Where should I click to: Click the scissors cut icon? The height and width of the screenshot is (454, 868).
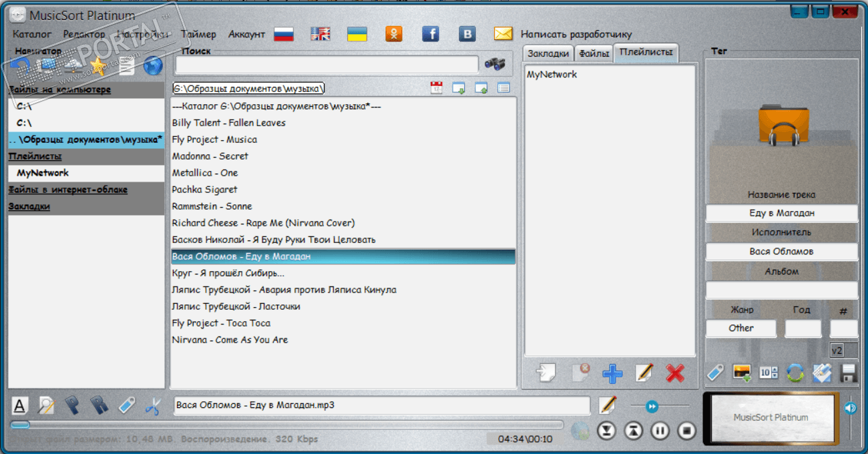[x=153, y=405]
